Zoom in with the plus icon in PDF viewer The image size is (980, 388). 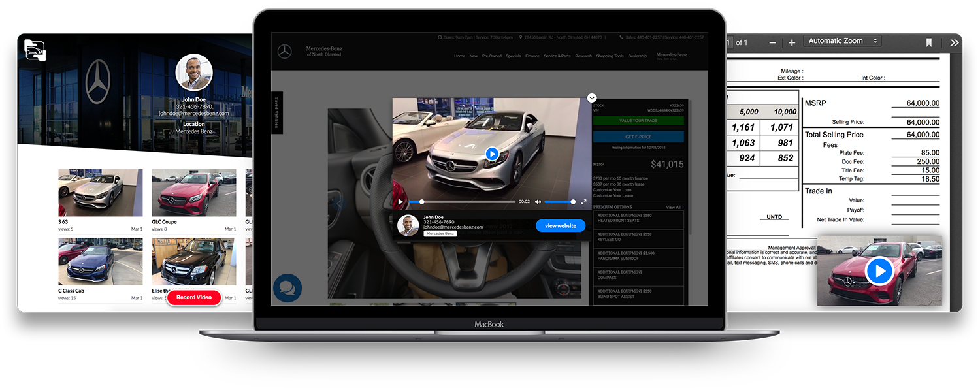click(791, 42)
